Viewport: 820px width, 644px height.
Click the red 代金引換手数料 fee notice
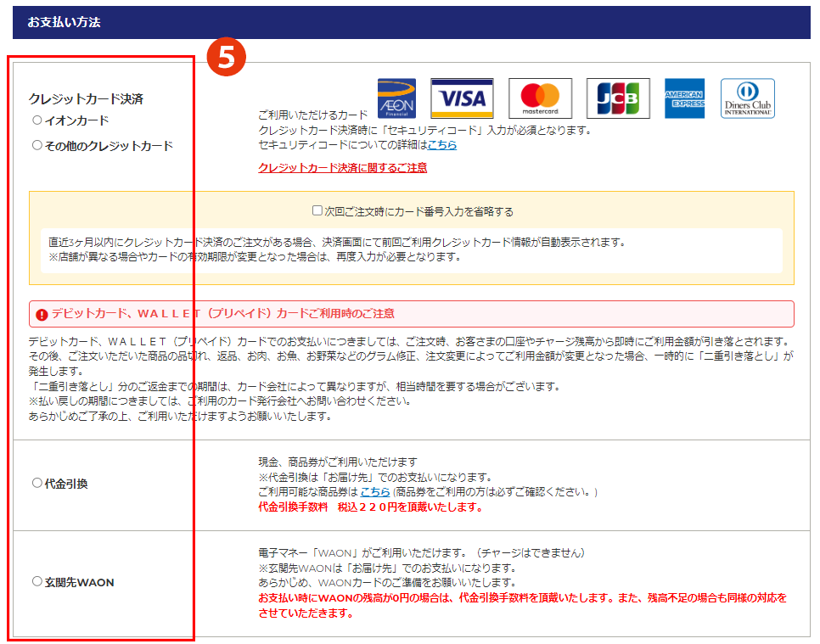(370, 507)
